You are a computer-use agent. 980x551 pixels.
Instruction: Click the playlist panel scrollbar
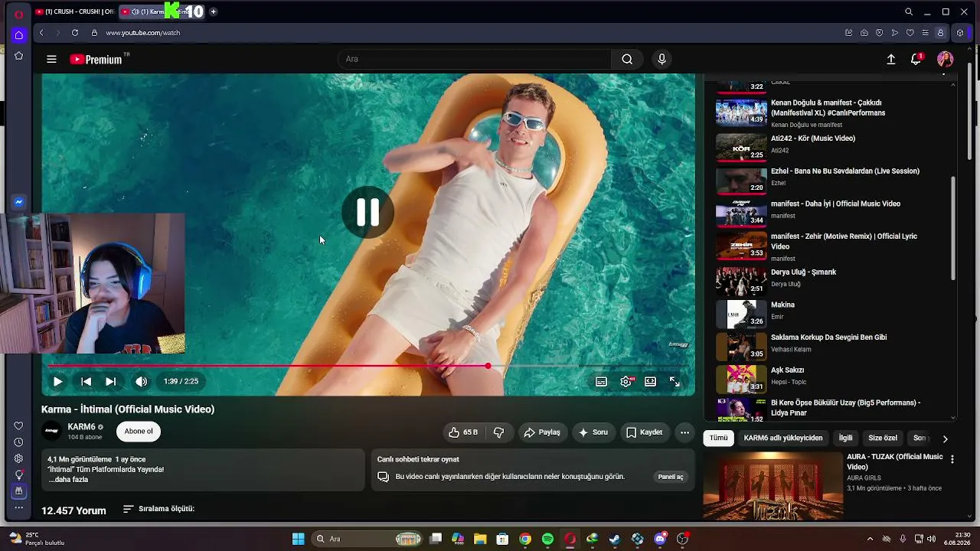tap(953, 228)
